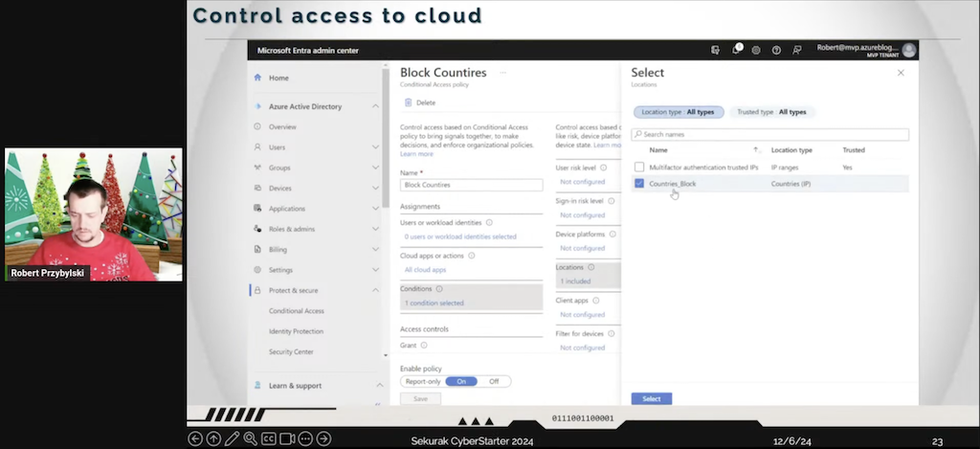Uncheck the Countries_Block location checkbox

639,183
